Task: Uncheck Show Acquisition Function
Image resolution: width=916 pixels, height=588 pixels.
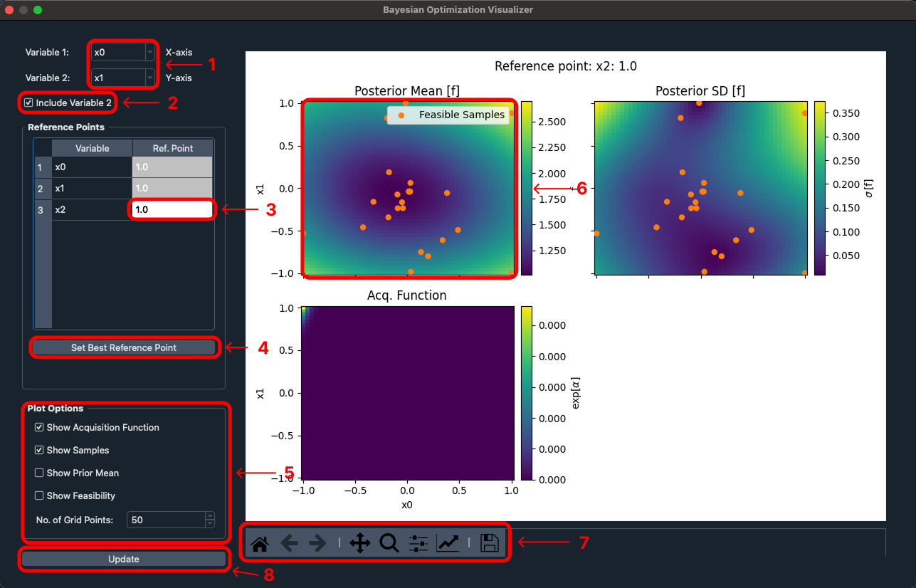Action: coord(39,428)
